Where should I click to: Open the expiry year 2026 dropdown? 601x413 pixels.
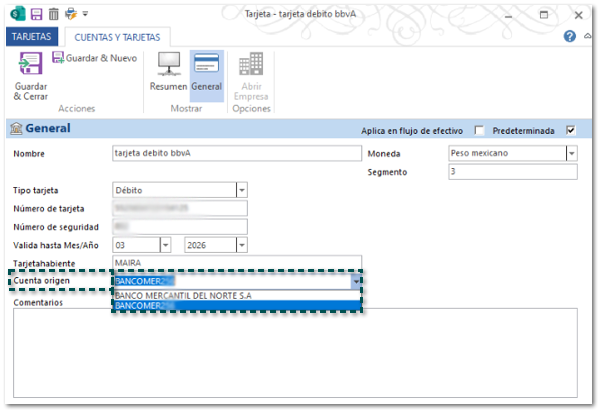coord(241,245)
